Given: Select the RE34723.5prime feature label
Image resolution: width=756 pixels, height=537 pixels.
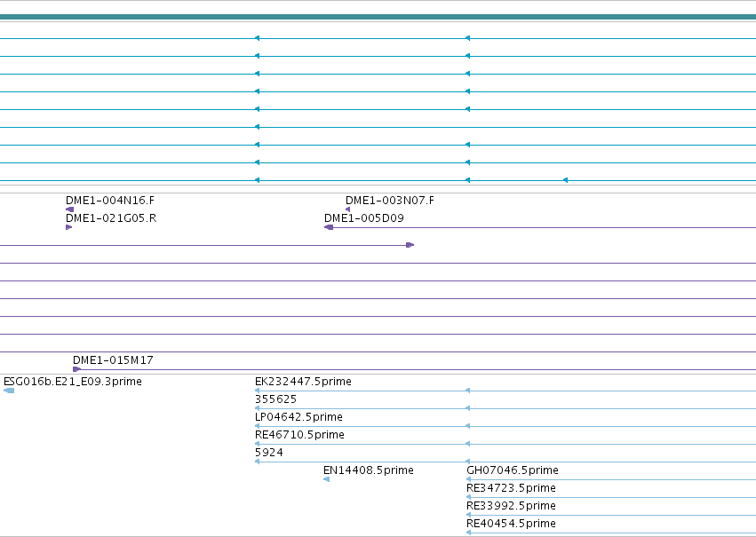Looking at the screenshot, I should 511,488.
